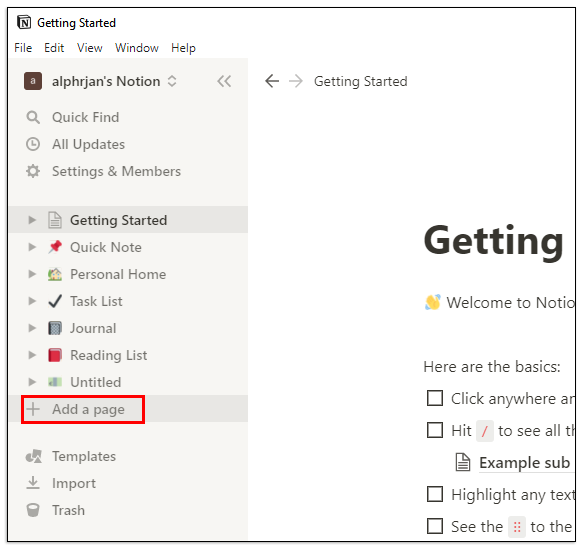This screenshot has width=584, height=550.
Task: Expand the Journal page tree
Action: point(32,328)
